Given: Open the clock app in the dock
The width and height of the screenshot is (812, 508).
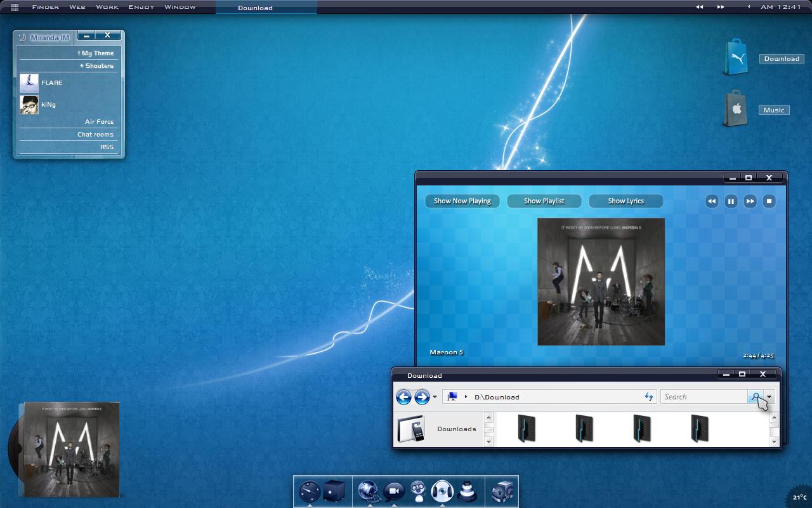Looking at the screenshot, I should (310, 491).
